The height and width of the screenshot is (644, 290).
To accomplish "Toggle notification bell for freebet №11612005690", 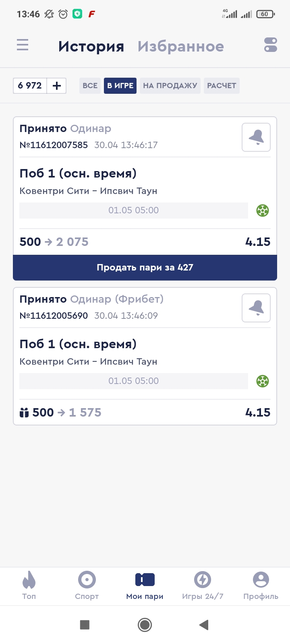I will (256, 308).
